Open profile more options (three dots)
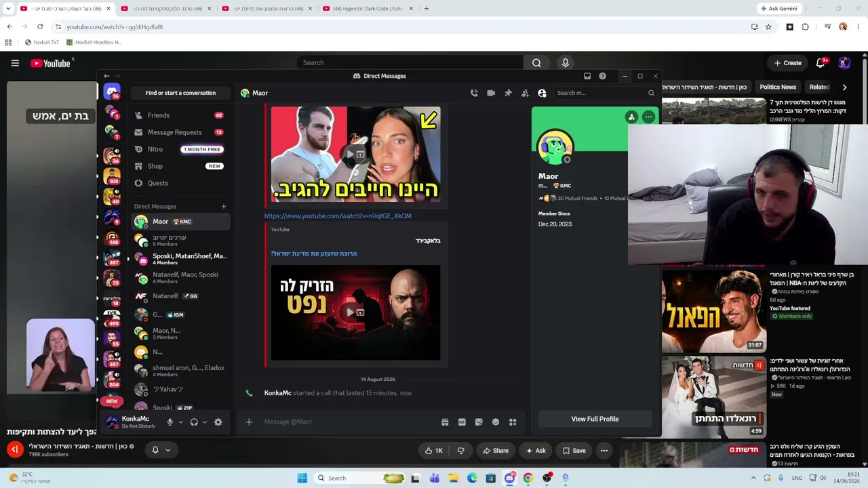 coord(648,117)
